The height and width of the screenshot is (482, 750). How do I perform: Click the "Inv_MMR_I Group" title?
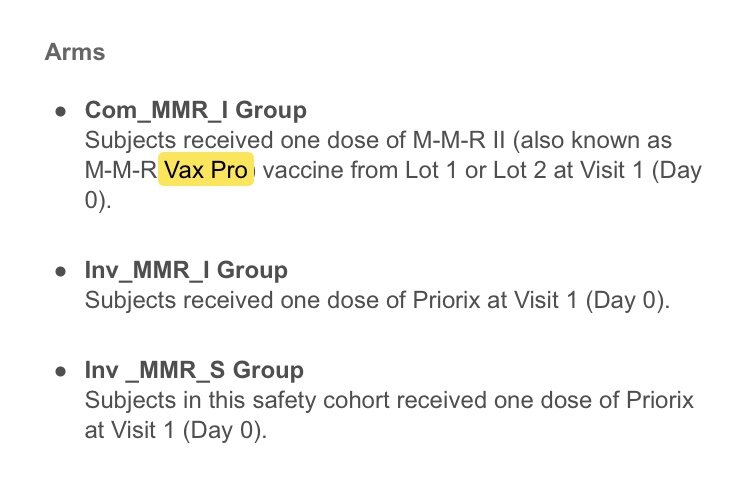[186, 270]
